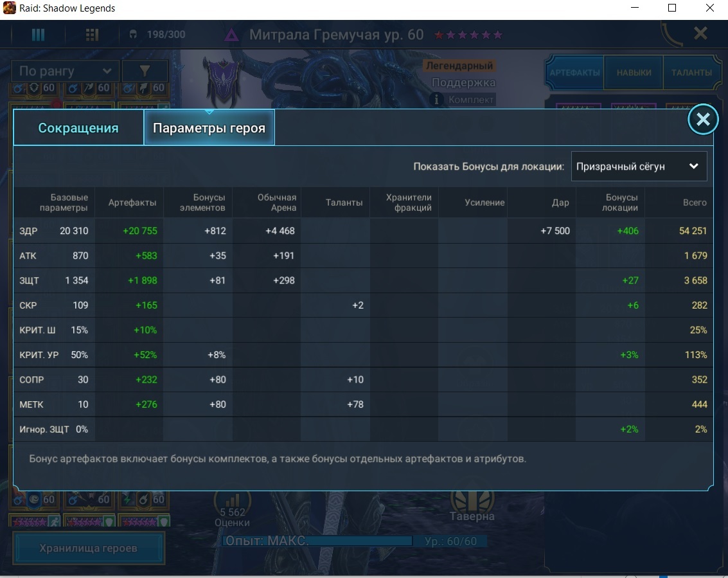The image size is (728, 578).
Task: Click the ЗЩТ artifacts bonus +1 898
Action: (142, 280)
